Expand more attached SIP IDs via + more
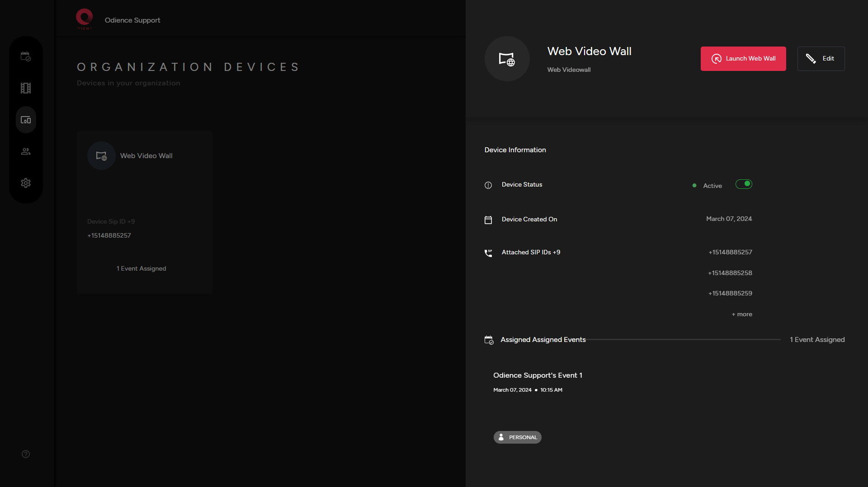Screen dimensions: 868x487 click(x=741, y=314)
